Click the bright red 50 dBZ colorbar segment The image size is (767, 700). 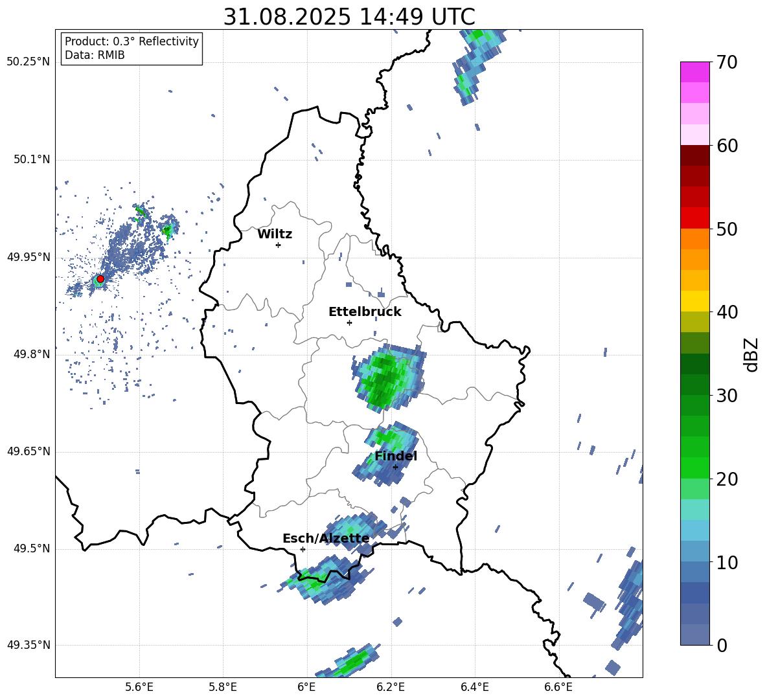coord(694,218)
